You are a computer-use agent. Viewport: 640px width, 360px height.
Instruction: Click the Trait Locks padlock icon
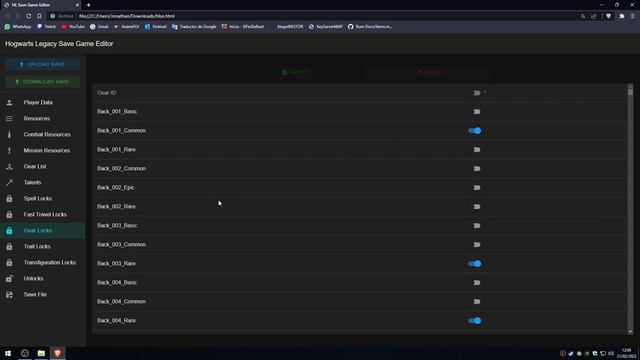[x=9, y=247]
